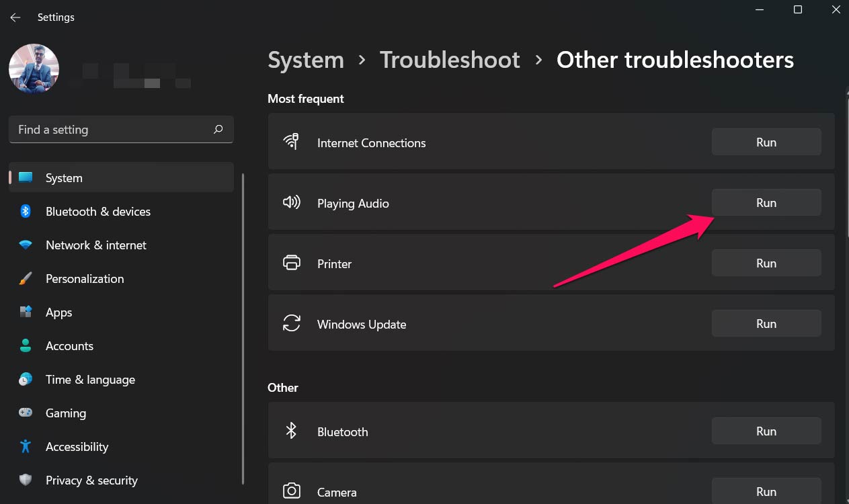Run the Bluetooth troubleshooter
Viewport: 849px width, 504px height.
[766, 431]
